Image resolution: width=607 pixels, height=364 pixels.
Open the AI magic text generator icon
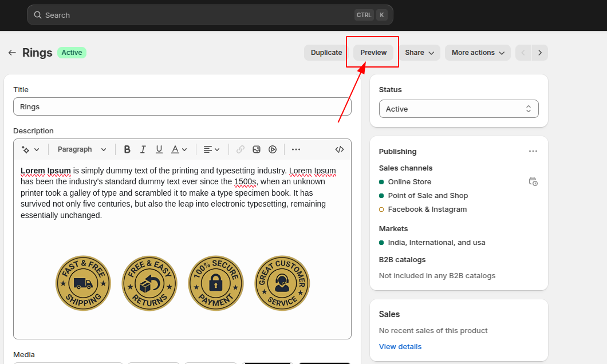click(x=26, y=149)
